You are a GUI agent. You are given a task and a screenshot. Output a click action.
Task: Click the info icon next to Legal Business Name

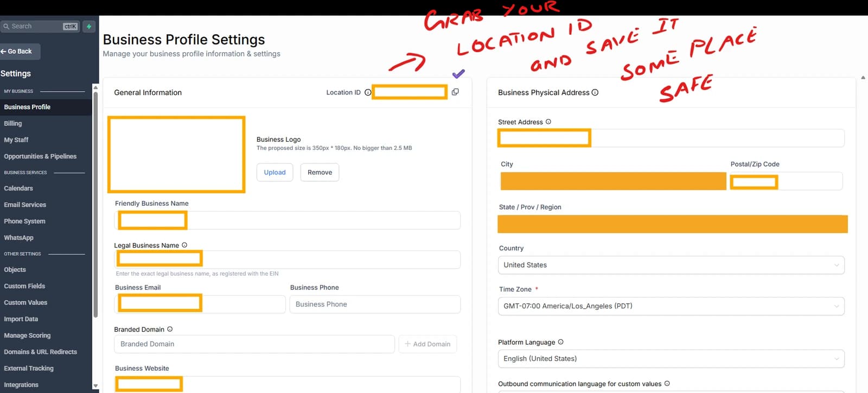(184, 245)
